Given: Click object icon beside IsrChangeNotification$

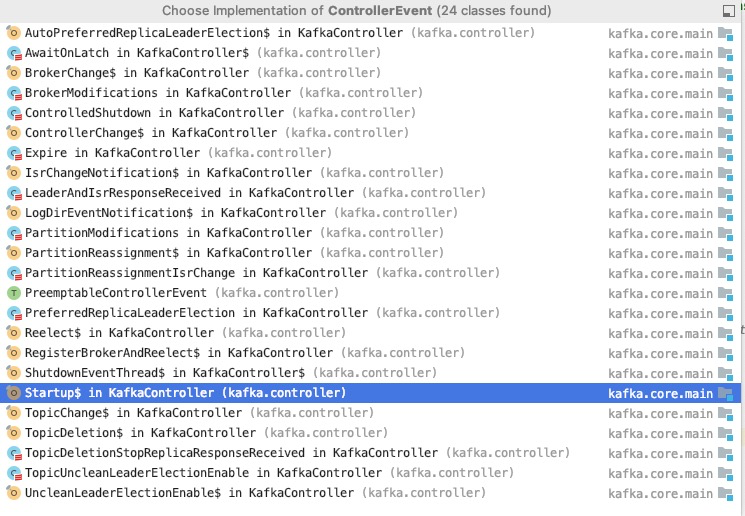Looking at the screenshot, I should 13,172.
